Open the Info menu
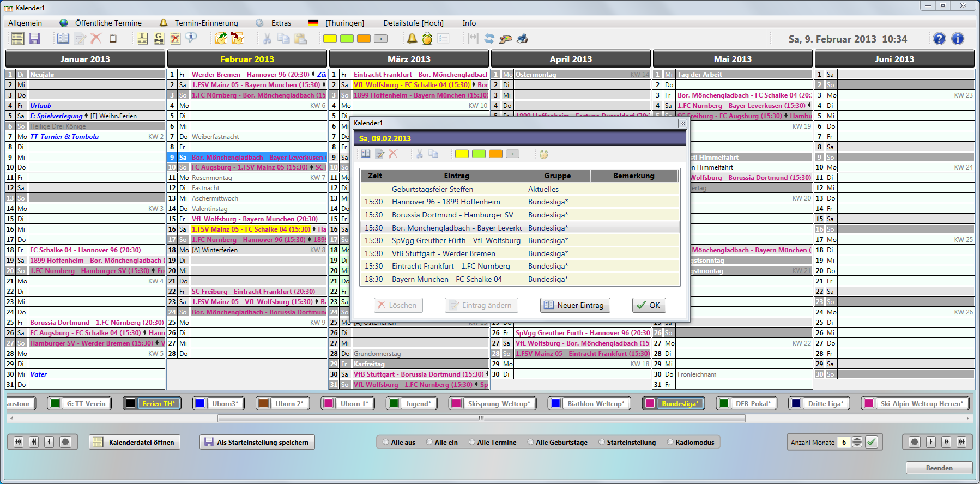 coord(469,23)
